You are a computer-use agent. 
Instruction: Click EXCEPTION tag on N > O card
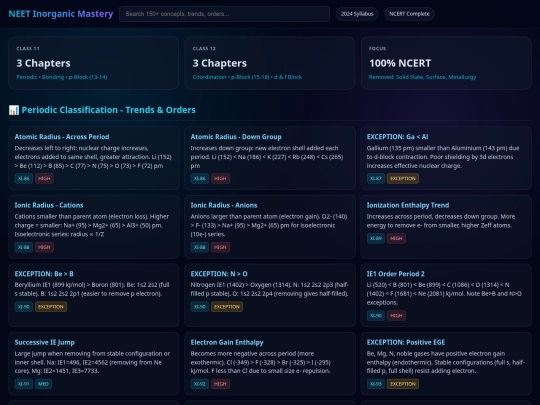pos(227,307)
